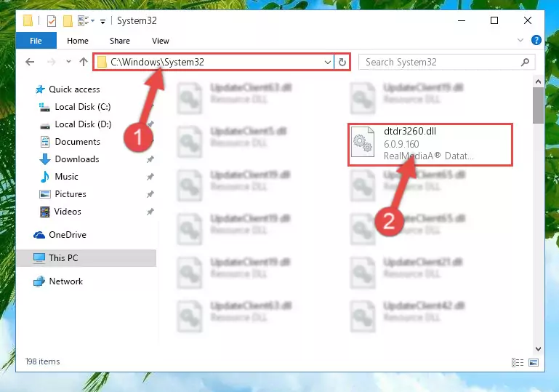Select Network in navigation pane
This screenshot has height=392, width=559.
coord(65,281)
